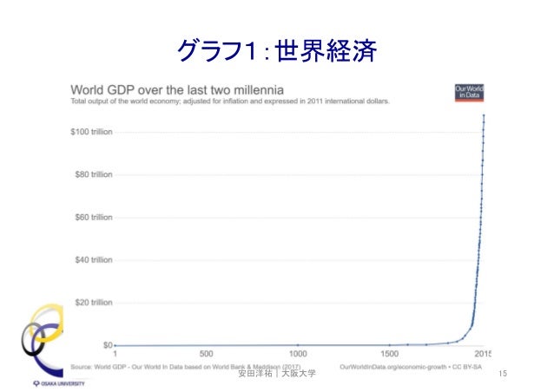Select the chart heading World GDP over the last two millennia
Screen dimensions: 554x392
point(177,90)
